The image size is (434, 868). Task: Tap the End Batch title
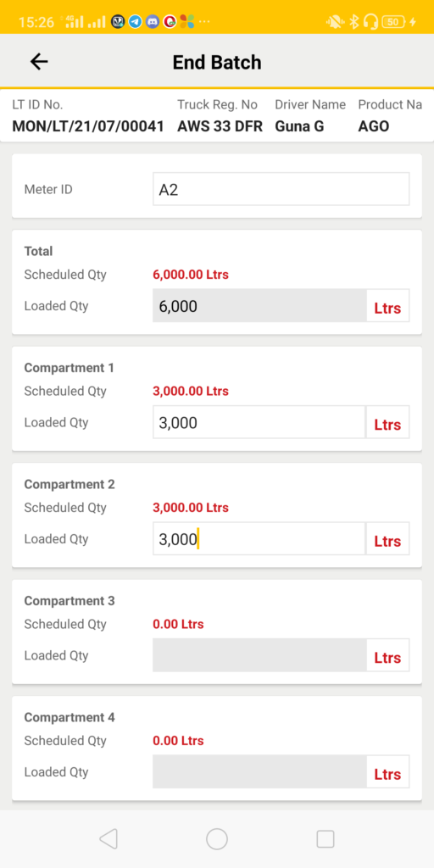(217, 62)
